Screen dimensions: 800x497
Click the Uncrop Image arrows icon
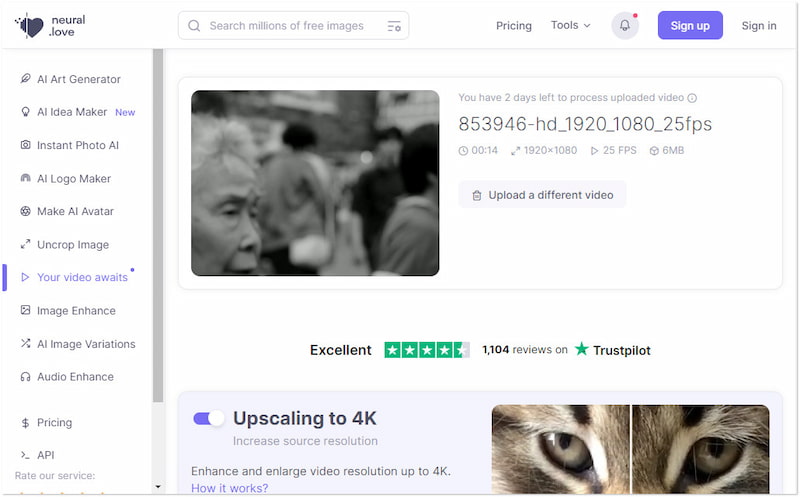tap(26, 245)
